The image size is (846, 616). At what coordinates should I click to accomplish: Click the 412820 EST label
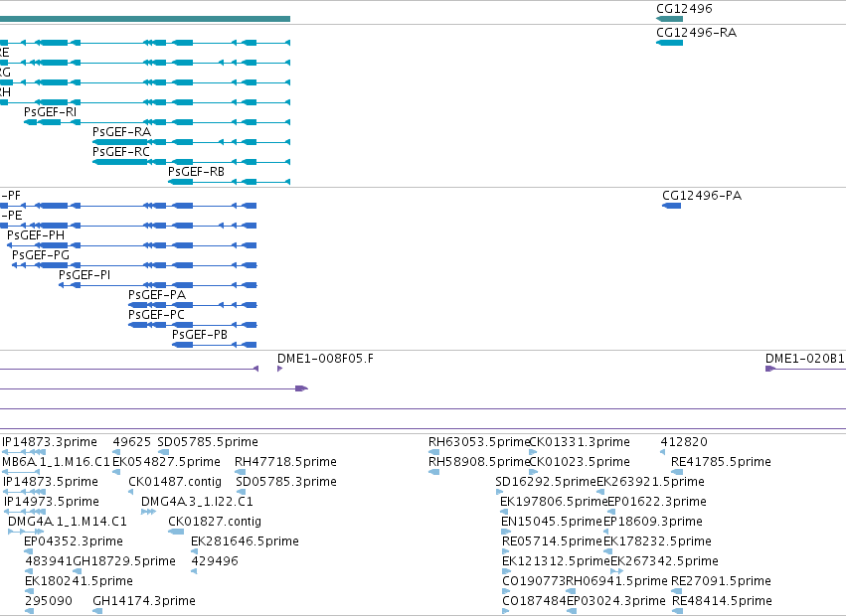coord(684,442)
